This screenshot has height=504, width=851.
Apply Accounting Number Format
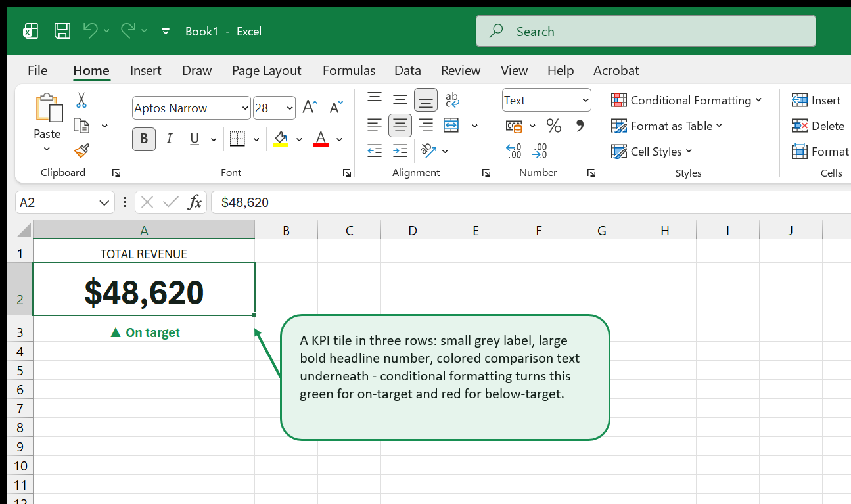[514, 126]
